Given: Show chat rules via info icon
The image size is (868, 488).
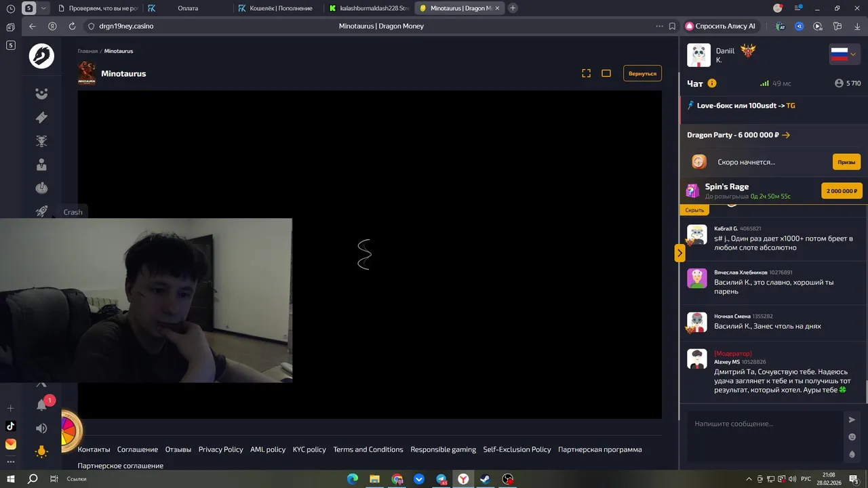Looking at the screenshot, I should click(712, 83).
